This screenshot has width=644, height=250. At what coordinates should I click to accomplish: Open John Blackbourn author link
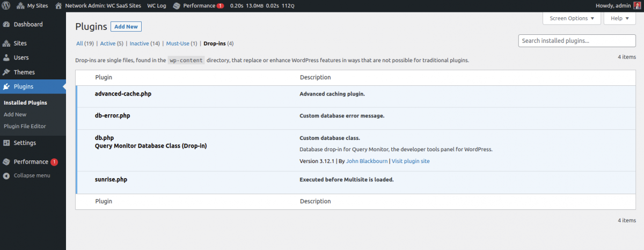click(x=367, y=161)
